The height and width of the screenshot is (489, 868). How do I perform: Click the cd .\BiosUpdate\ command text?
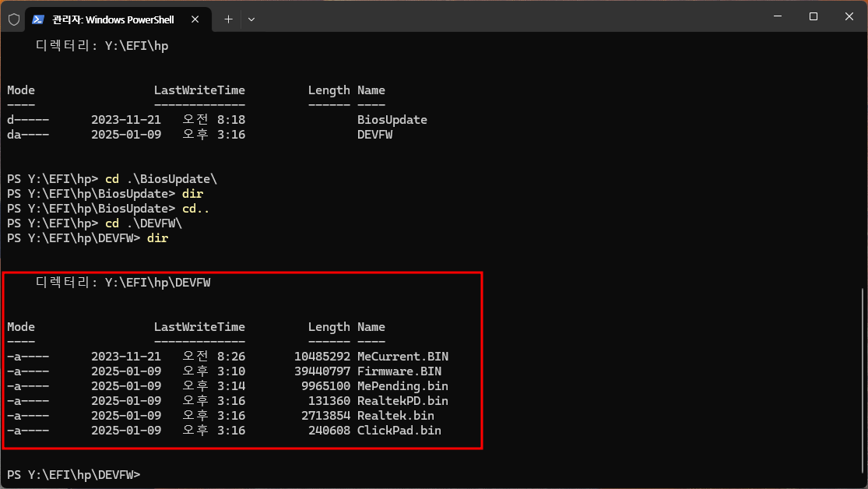(161, 179)
